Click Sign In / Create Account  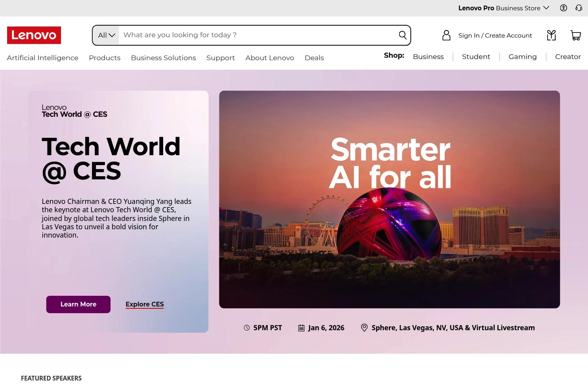coord(495,36)
